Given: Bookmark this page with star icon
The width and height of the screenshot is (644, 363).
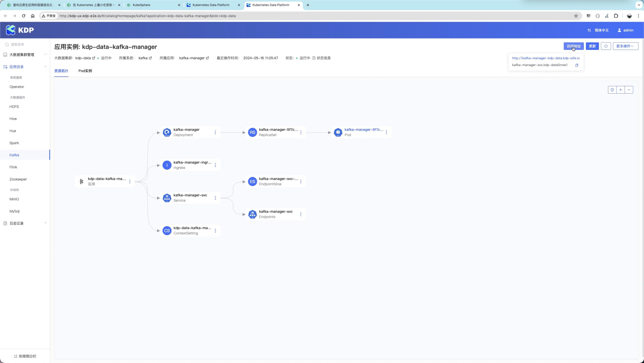Looking at the screenshot, I should pyautogui.click(x=576, y=16).
